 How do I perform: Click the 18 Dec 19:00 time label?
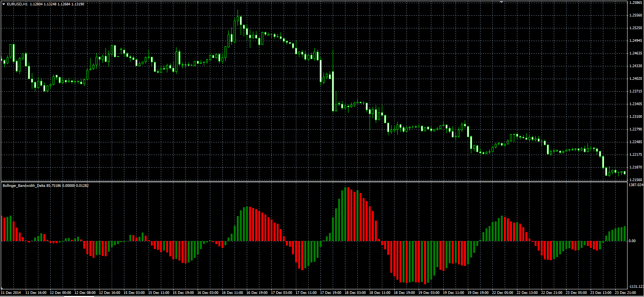pyautogui.click(x=405, y=293)
